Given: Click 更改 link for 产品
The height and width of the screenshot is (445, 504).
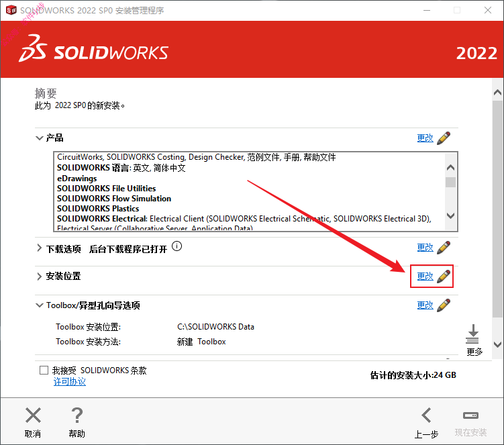Looking at the screenshot, I should click(425, 138).
